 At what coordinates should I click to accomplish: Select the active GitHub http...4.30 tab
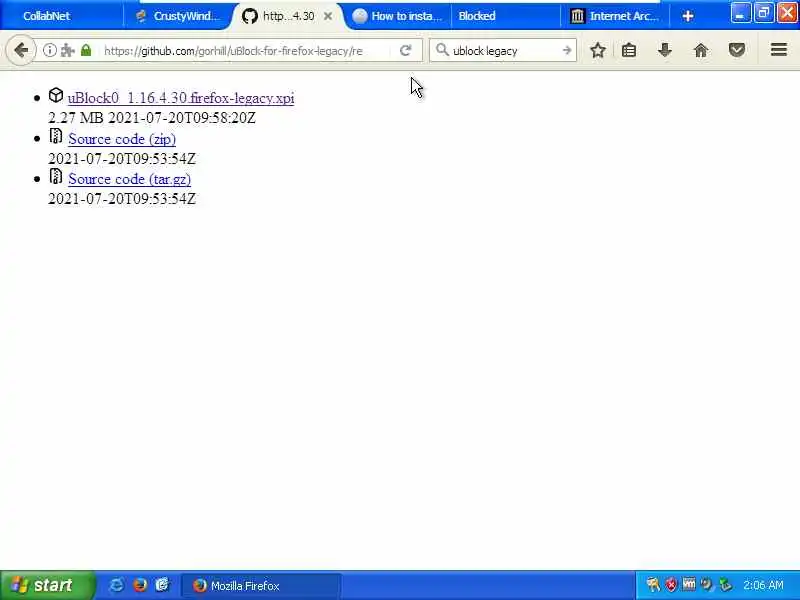pos(288,16)
